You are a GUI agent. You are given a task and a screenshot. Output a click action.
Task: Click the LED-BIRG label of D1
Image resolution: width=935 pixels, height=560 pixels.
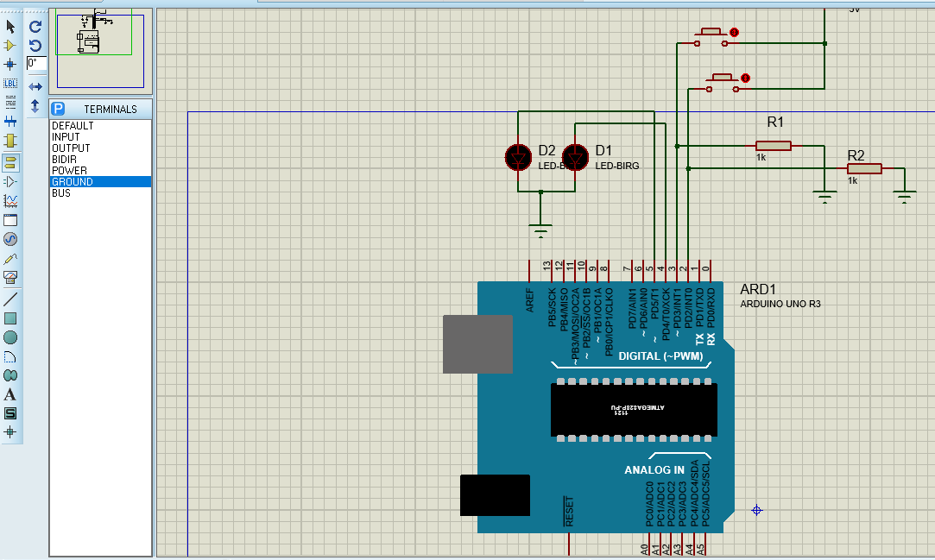(x=617, y=166)
